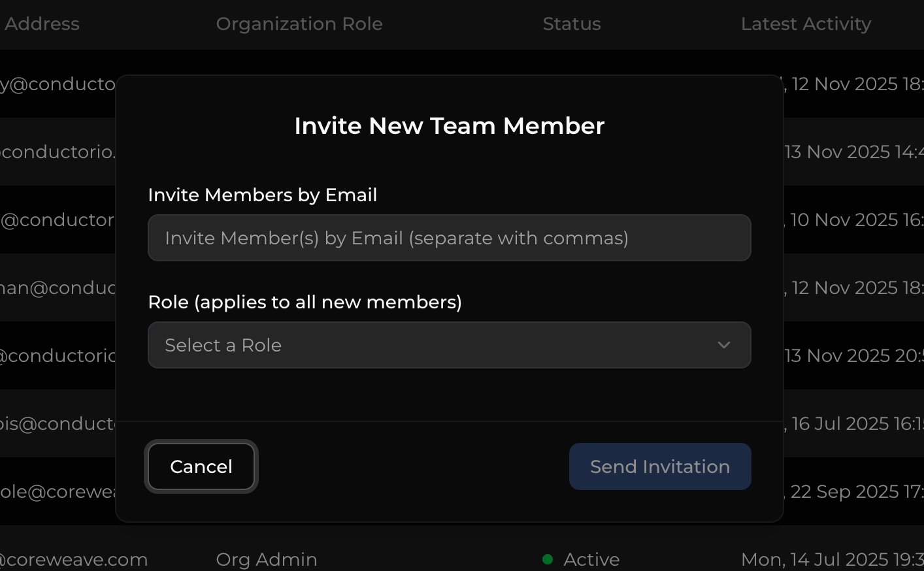
Task: Sort by Address column header
Action: click(x=42, y=24)
